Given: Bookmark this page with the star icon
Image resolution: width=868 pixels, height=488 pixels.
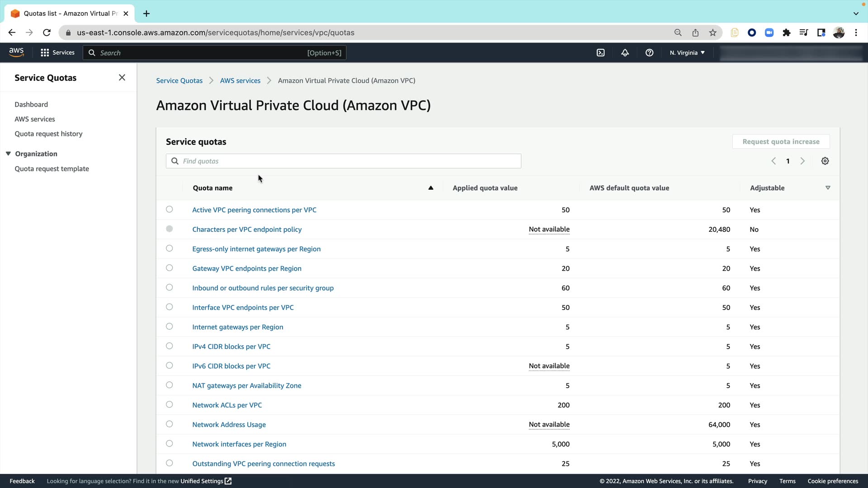Looking at the screenshot, I should [x=713, y=33].
